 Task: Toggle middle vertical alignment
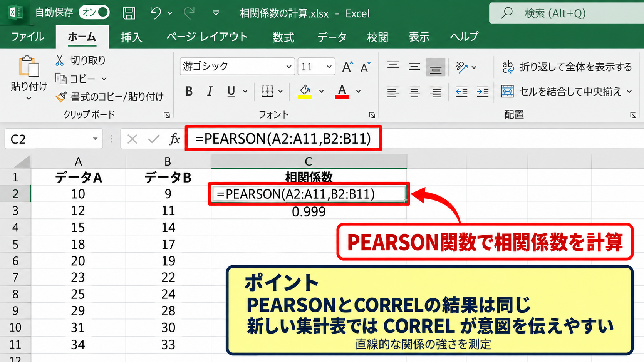(414, 67)
